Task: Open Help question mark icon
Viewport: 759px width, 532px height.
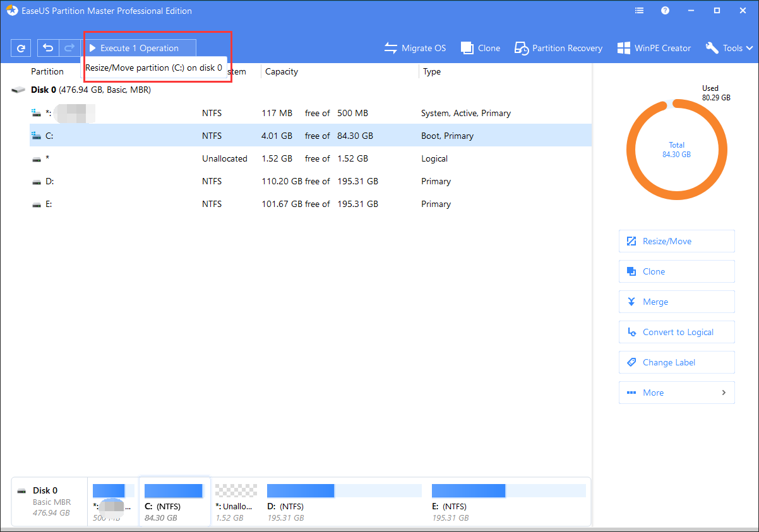Action: coord(665,11)
